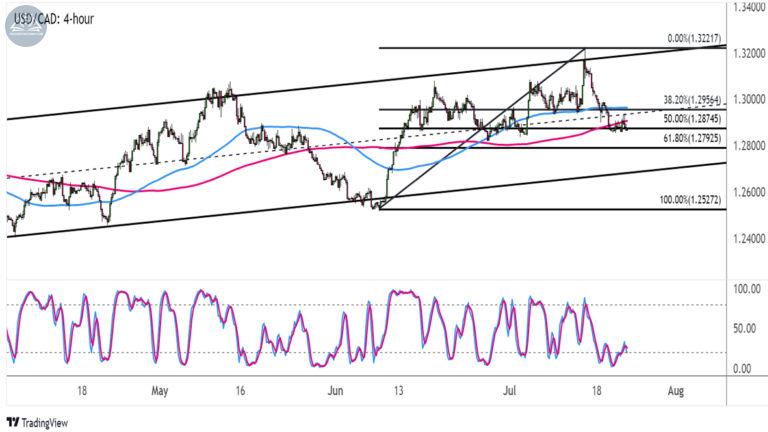Select the 50.00%(1.28745) Fibonacci label

692,119
